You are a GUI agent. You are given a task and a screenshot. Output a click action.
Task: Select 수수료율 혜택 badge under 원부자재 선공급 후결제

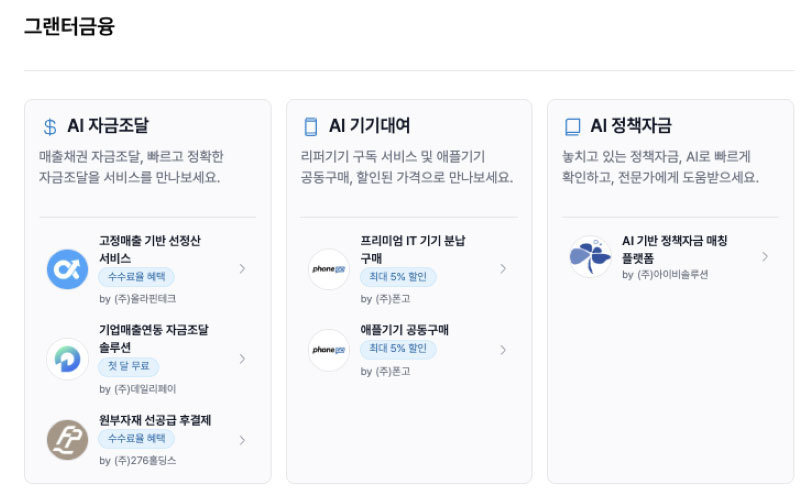[136, 439]
